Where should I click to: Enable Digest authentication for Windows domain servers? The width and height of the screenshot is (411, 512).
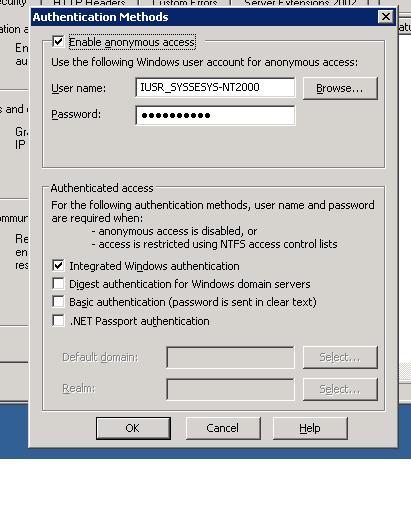point(58,284)
